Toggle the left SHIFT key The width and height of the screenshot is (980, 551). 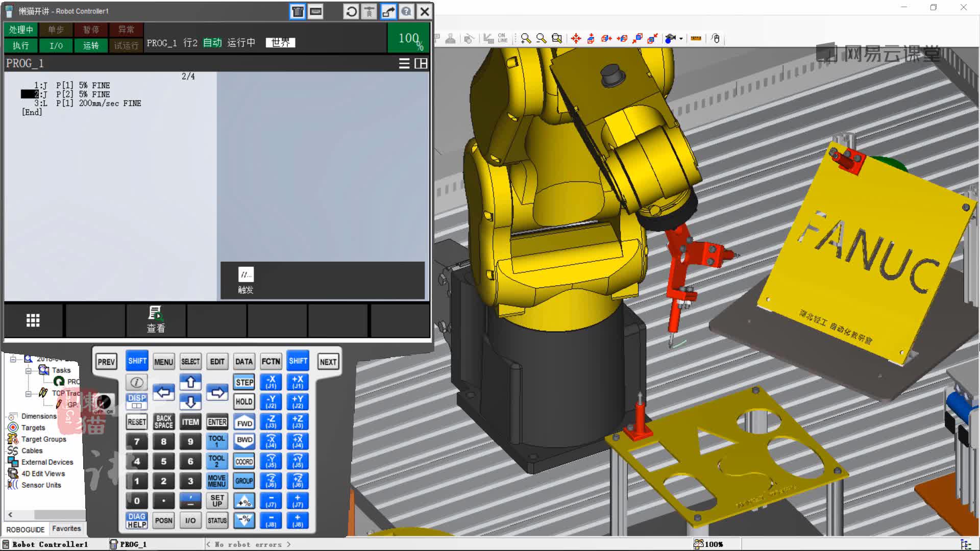pyautogui.click(x=137, y=361)
